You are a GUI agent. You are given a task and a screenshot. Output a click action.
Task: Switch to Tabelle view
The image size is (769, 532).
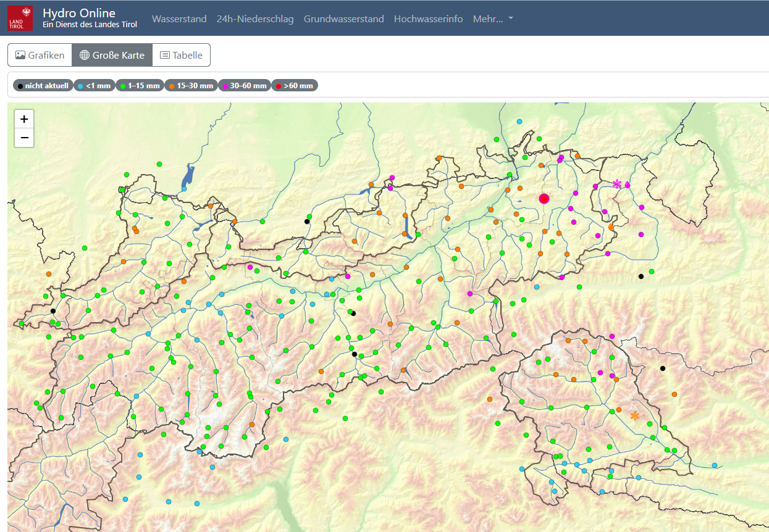point(181,55)
